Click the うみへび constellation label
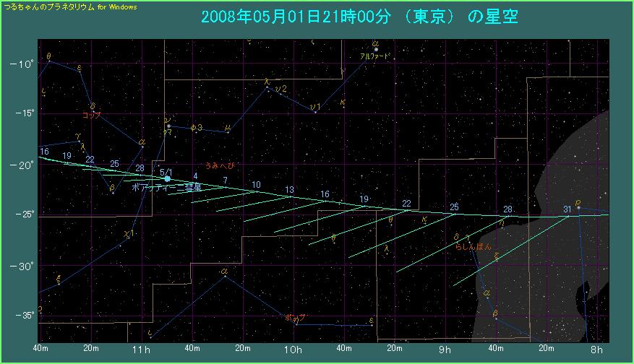 (220, 165)
